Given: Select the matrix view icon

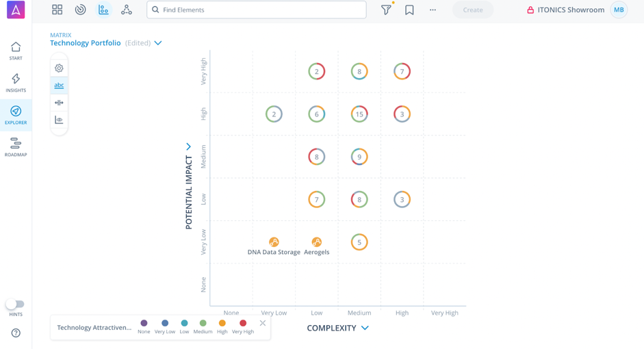Looking at the screenshot, I should [103, 10].
